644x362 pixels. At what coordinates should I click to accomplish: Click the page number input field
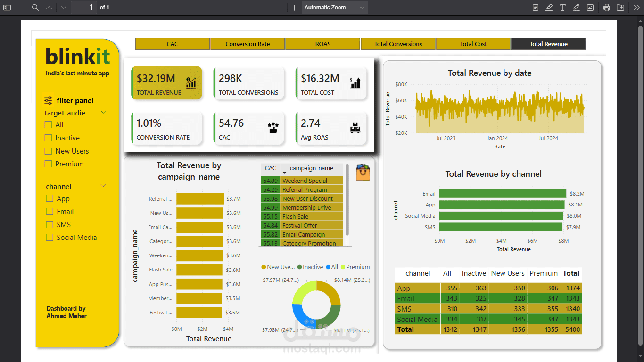click(84, 8)
